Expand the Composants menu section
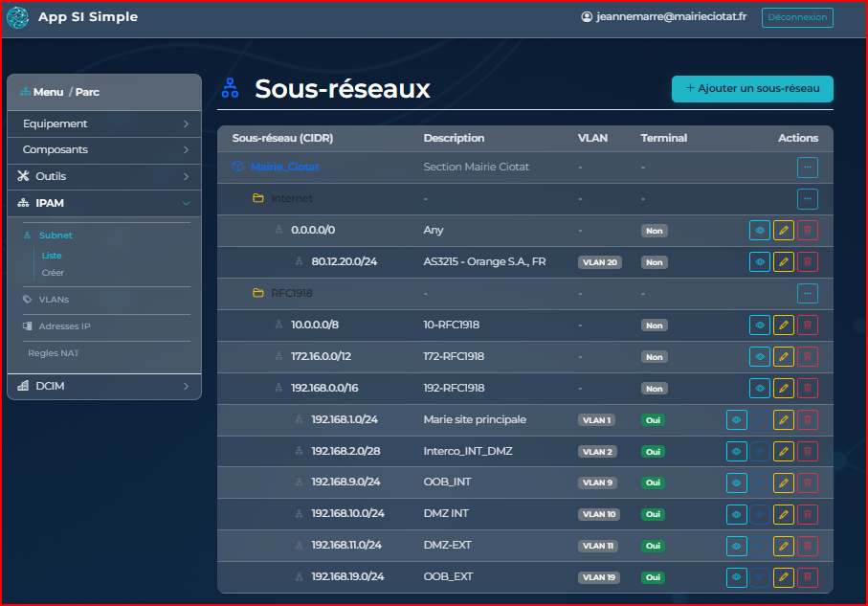 pos(104,149)
